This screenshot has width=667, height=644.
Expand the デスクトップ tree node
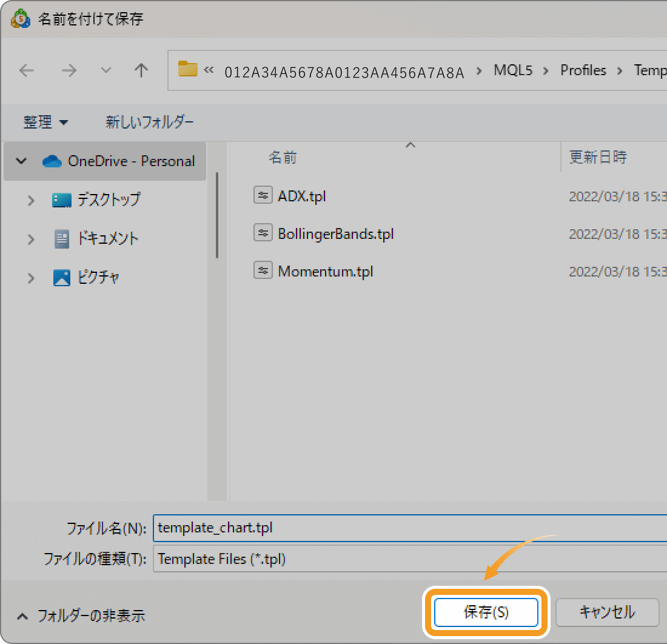pyautogui.click(x=31, y=200)
